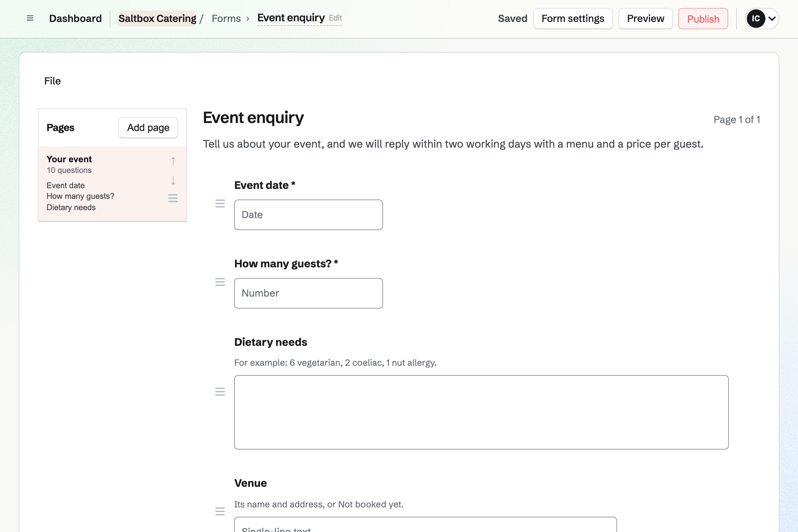This screenshot has height=532, width=798.
Task: Select the Venue question label
Action: (x=250, y=483)
